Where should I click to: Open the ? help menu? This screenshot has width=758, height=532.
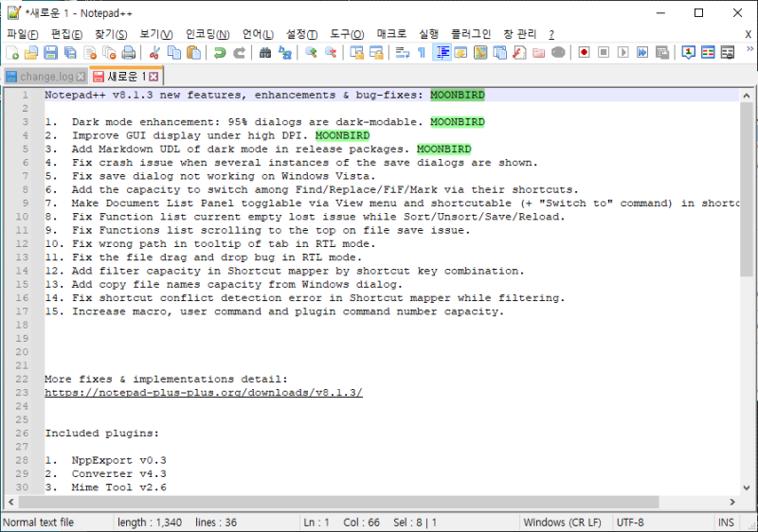(x=551, y=34)
